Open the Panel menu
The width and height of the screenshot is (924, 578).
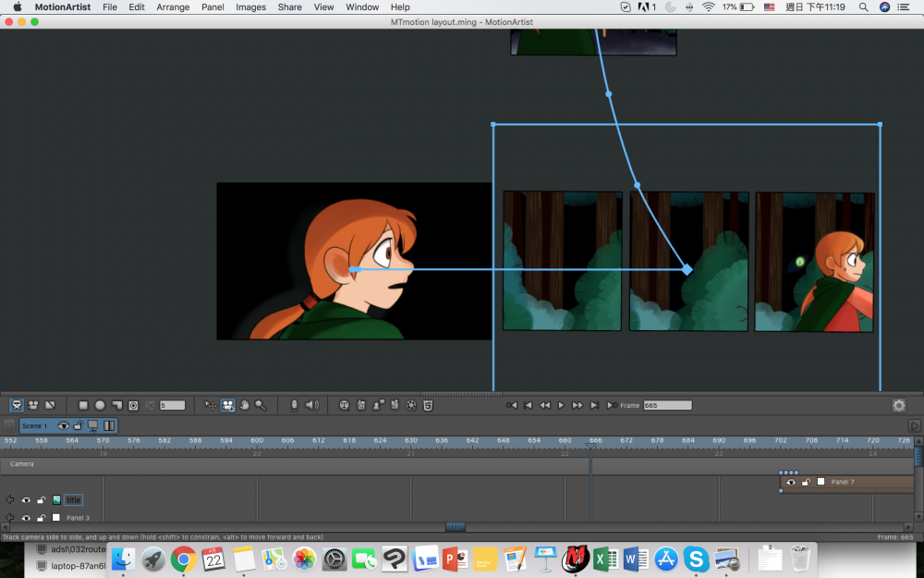point(213,7)
